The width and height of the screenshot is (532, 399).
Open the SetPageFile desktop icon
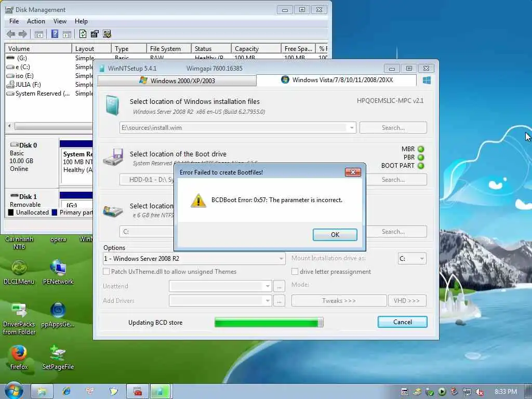coord(58,357)
